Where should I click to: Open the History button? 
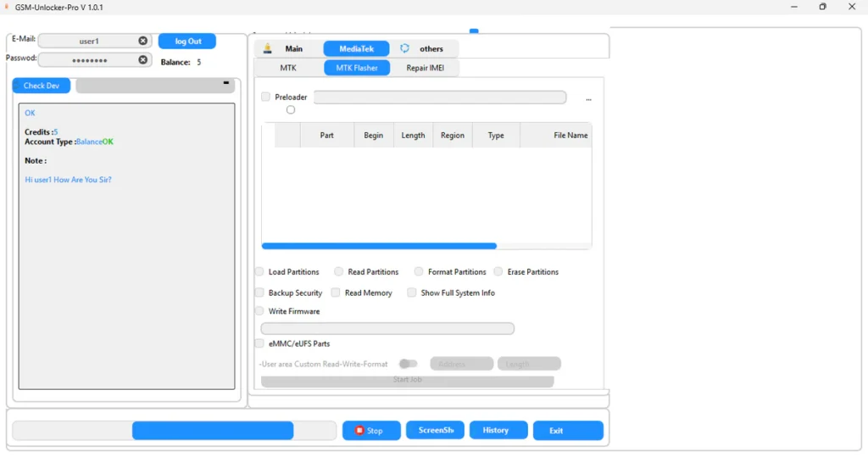click(x=498, y=431)
